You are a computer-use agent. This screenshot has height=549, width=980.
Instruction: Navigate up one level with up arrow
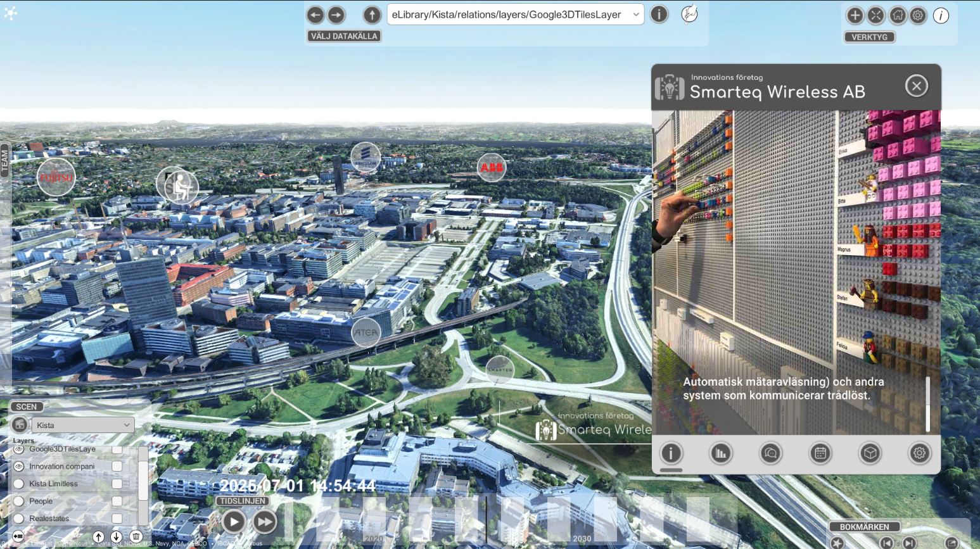[372, 15]
